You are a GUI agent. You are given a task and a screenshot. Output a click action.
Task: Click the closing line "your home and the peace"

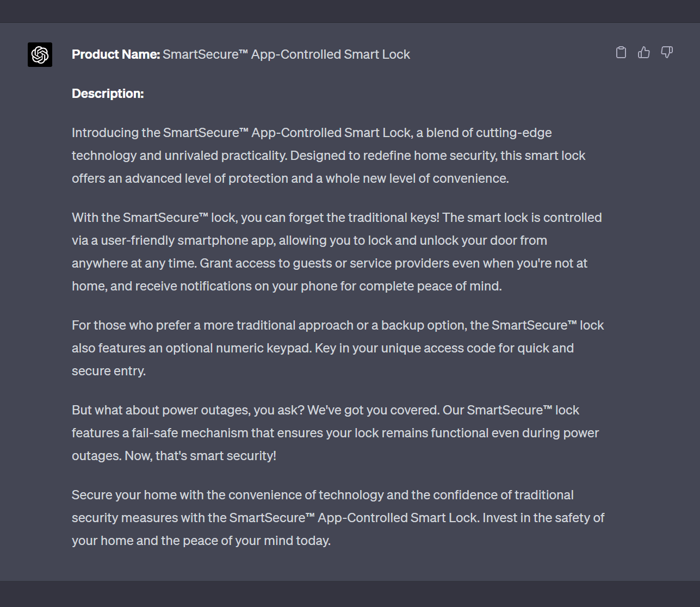tap(201, 541)
